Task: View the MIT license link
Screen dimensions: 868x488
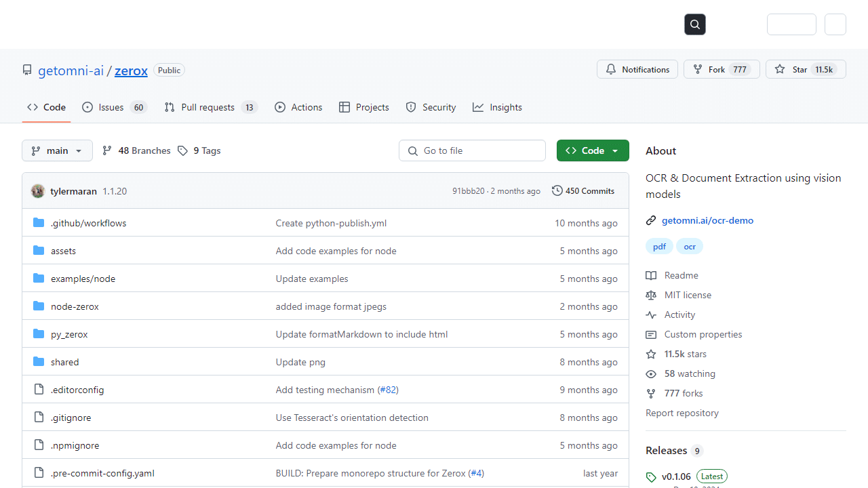Action: (x=679, y=295)
